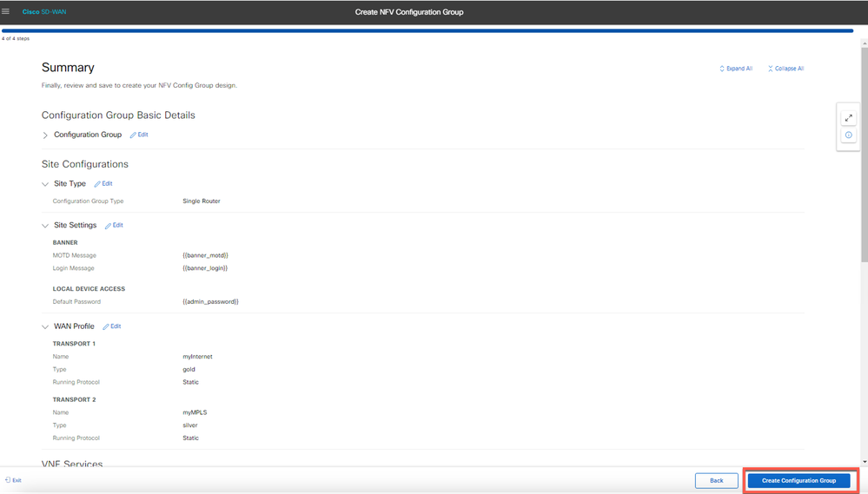This screenshot has width=868, height=494.
Task: Click Expand All
Action: 736,69
